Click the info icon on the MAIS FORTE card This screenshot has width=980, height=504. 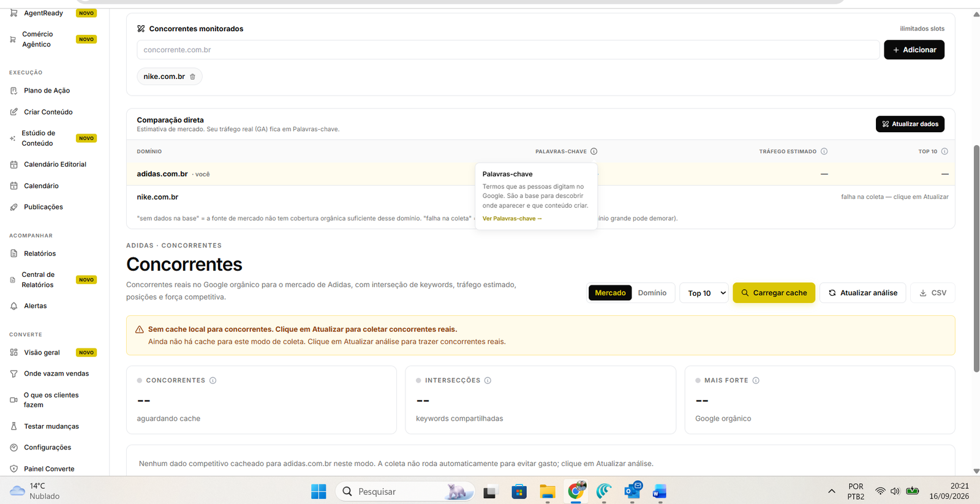point(756,380)
